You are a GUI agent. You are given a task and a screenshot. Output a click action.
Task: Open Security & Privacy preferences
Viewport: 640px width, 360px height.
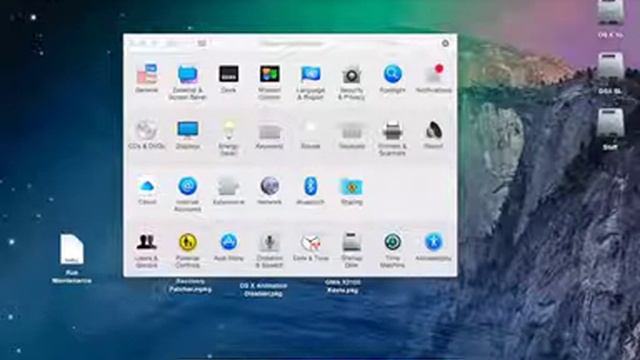(351, 82)
